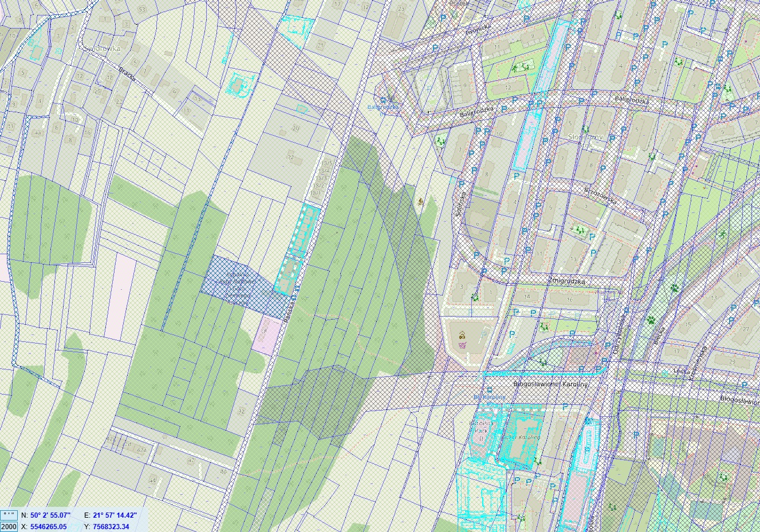Switch coordinate system using the 2000 button
Image resolution: width=760 pixels, height=532 pixels.
pyautogui.click(x=9, y=527)
